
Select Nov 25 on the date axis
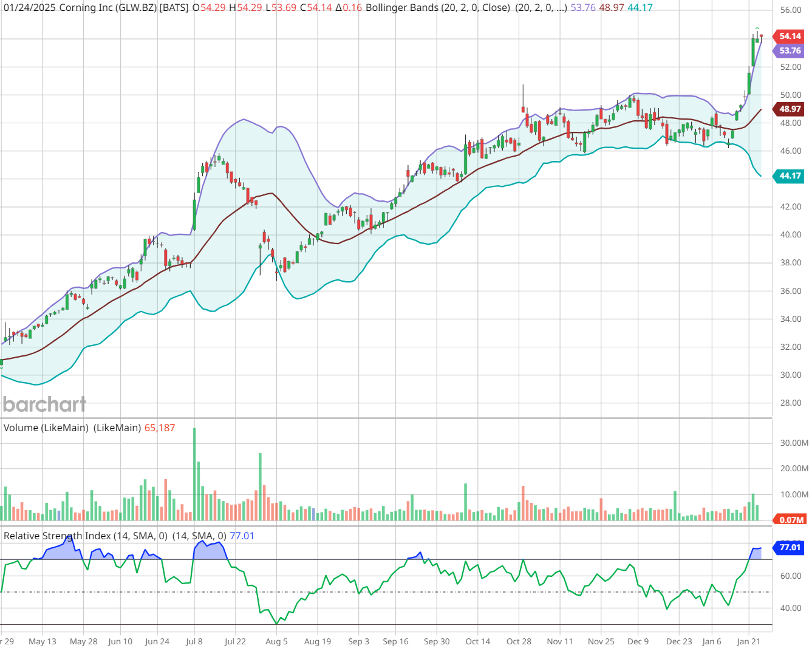(601, 641)
